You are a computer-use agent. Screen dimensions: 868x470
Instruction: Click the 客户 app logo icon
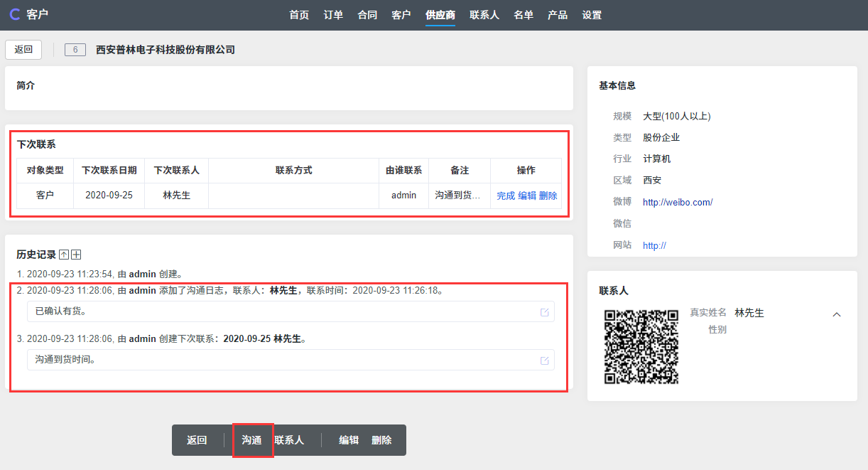pos(14,14)
